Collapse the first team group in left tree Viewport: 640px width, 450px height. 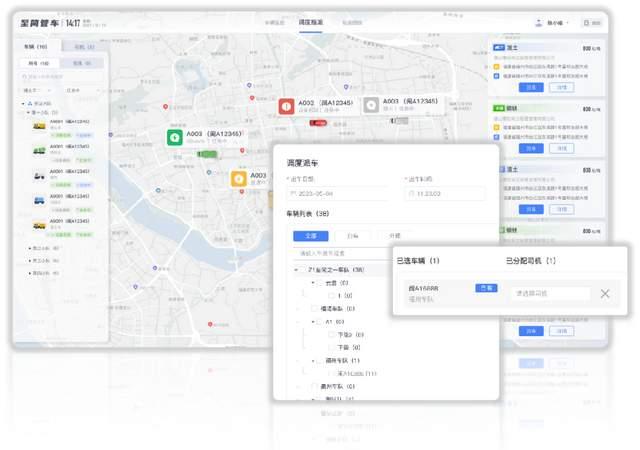coord(28,112)
